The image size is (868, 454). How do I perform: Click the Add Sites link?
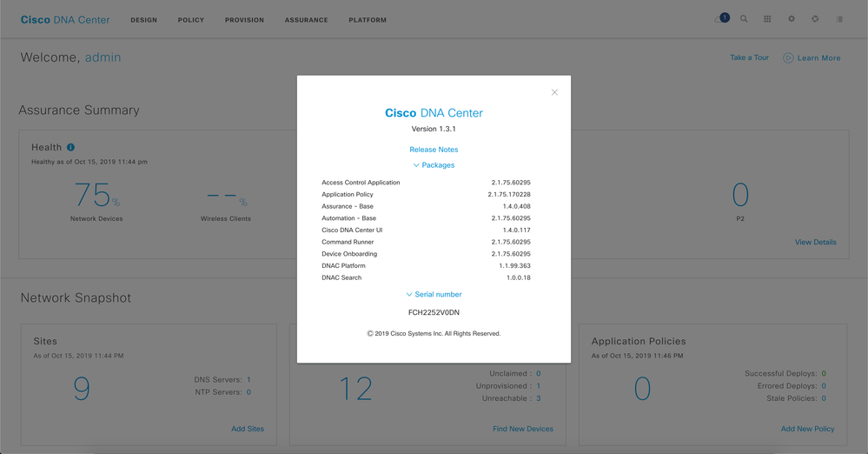[x=248, y=429]
